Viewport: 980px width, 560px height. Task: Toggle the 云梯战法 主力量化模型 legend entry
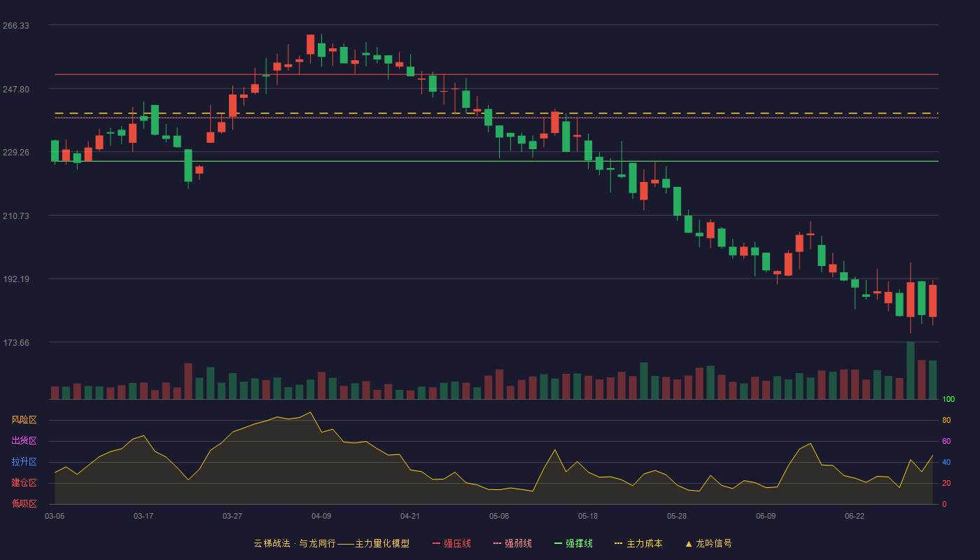pyautogui.click(x=331, y=543)
